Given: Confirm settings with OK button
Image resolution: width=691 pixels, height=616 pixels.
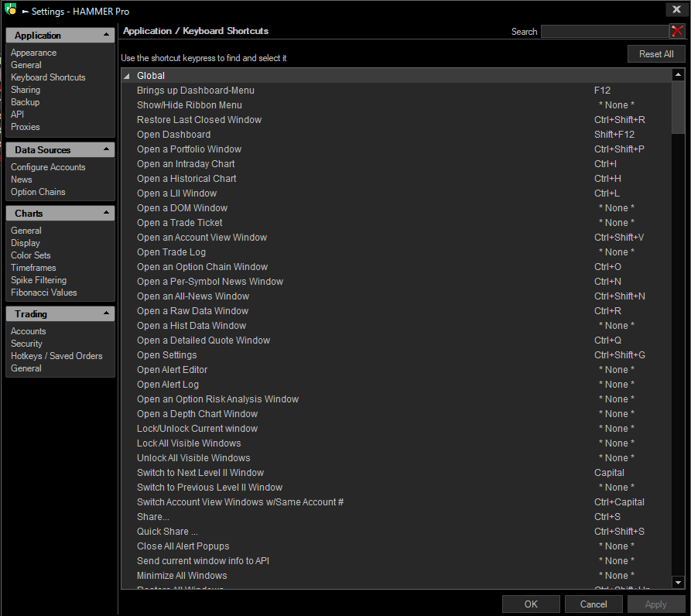Looking at the screenshot, I should [x=531, y=604].
